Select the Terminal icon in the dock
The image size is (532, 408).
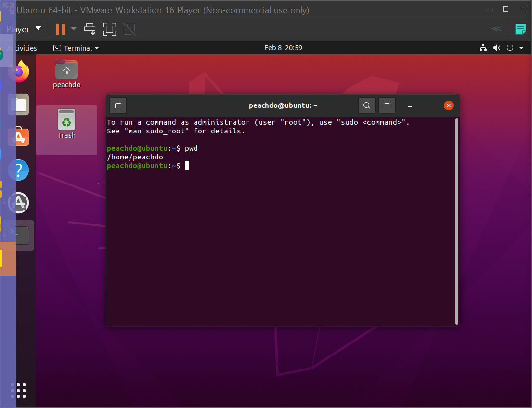pyautogui.click(x=19, y=235)
